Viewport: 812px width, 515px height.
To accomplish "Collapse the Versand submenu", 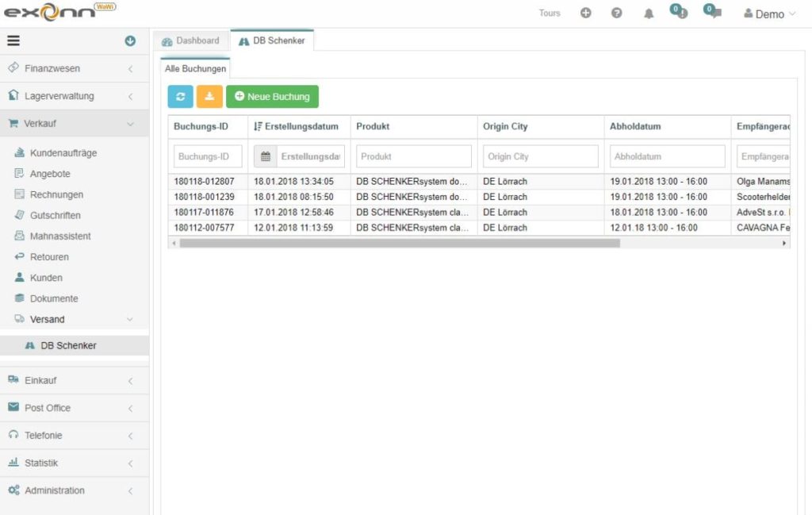I will [75, 319].
